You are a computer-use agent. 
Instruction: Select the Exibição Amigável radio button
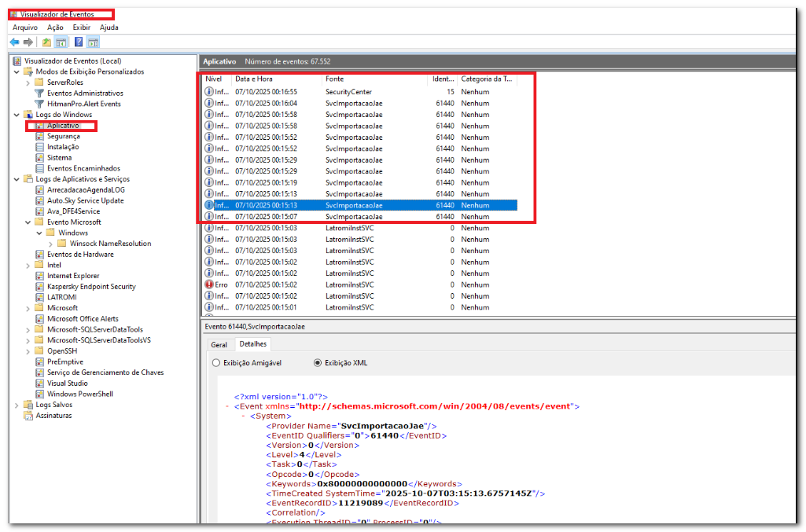coord(216,362)
